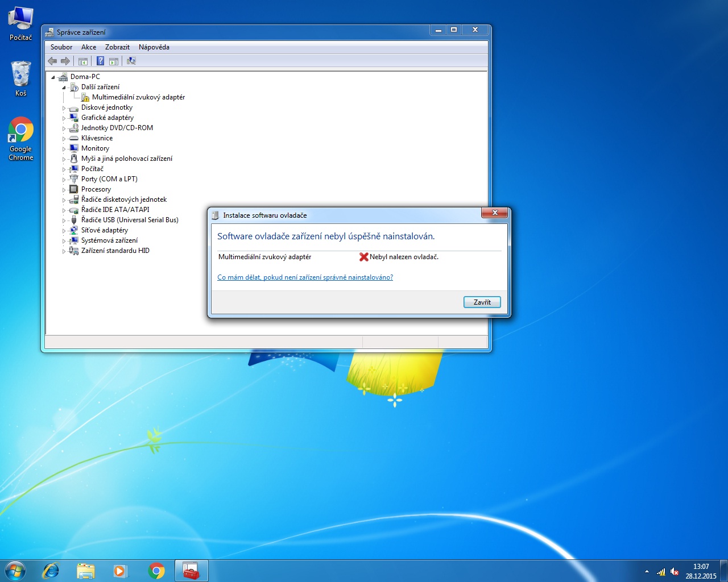Screen dimensions: 728x582
Task: Click the Zavřít button in dialog
Action: (x=482, y=302)
